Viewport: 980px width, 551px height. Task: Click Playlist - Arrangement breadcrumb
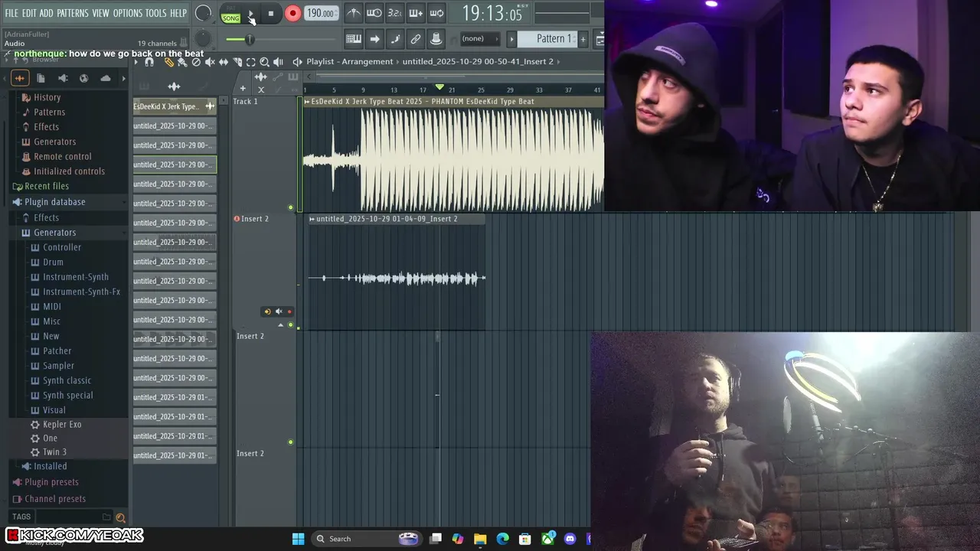coord(350,61)
